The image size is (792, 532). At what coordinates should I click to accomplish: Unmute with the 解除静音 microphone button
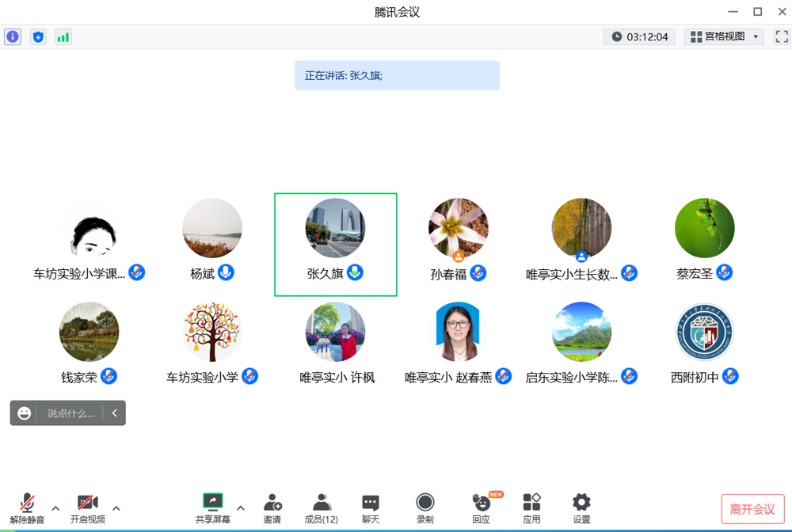27,509
